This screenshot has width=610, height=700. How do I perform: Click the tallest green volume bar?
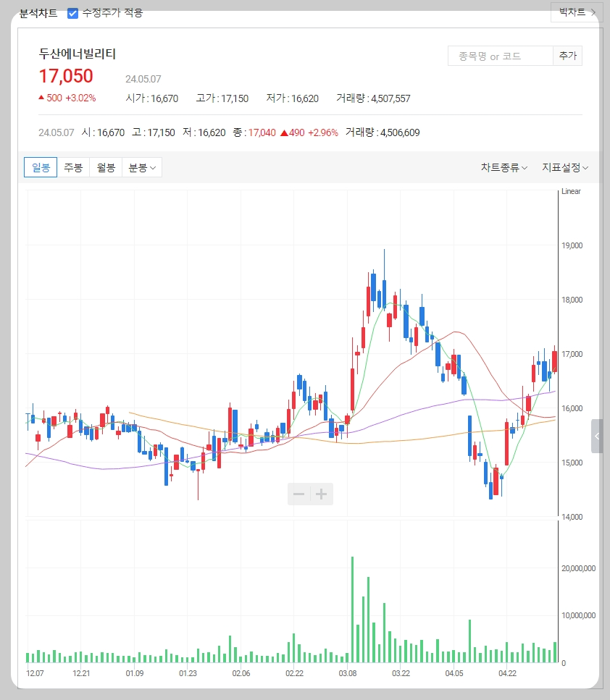pos(353,610)
